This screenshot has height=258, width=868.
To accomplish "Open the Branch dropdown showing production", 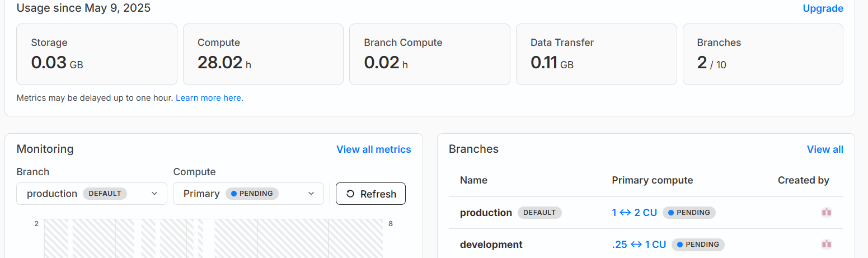I will (x=92, y=194).
